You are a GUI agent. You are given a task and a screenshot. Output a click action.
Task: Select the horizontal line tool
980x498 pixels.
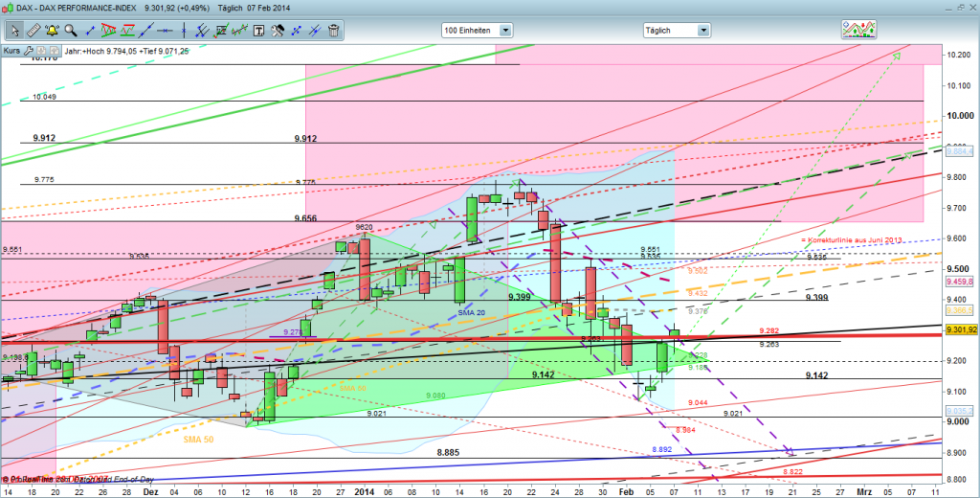click(165, 30)
